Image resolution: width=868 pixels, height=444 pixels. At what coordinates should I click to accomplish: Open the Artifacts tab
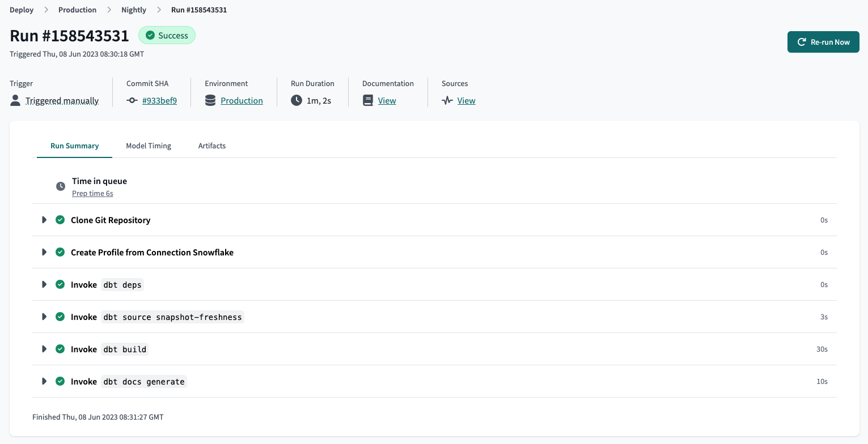pyautogui.click(x=212, y=146)
